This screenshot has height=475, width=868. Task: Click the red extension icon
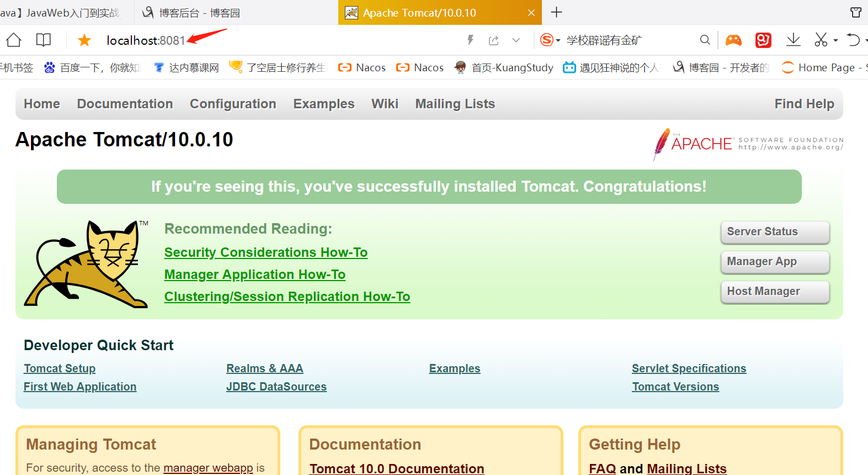(x=763, y=40)
